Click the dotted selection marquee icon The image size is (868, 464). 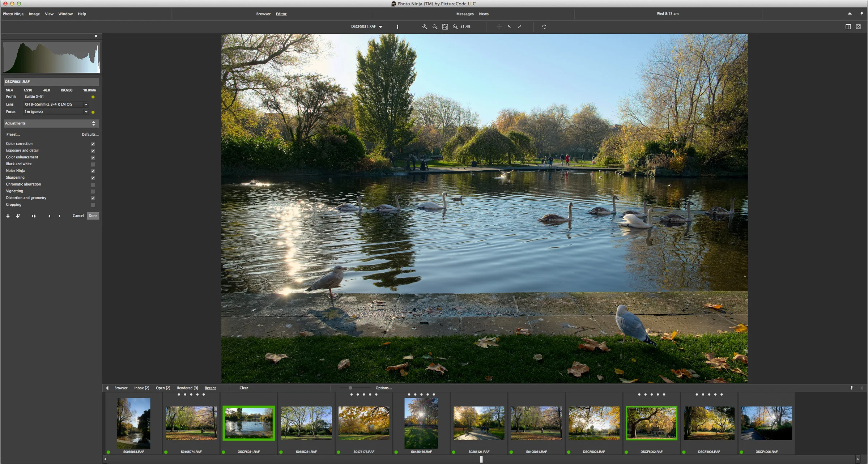coord(544,27)
